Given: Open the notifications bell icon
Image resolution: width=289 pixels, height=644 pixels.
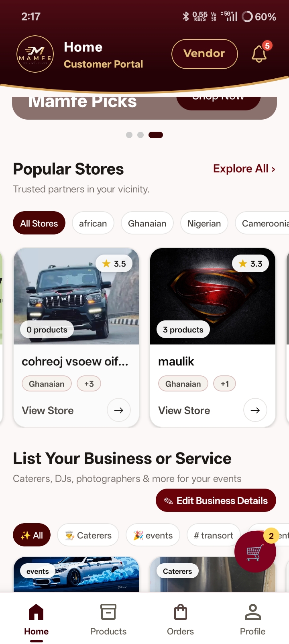Looking at the screenshot, I should [x=259, y=53].
